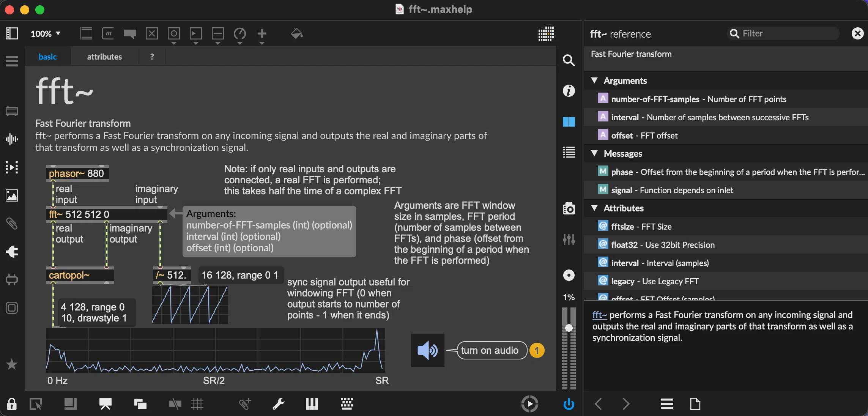
Task: Adjust the audio volume slider
Action: pyautogui.click(x=569, y=328)
